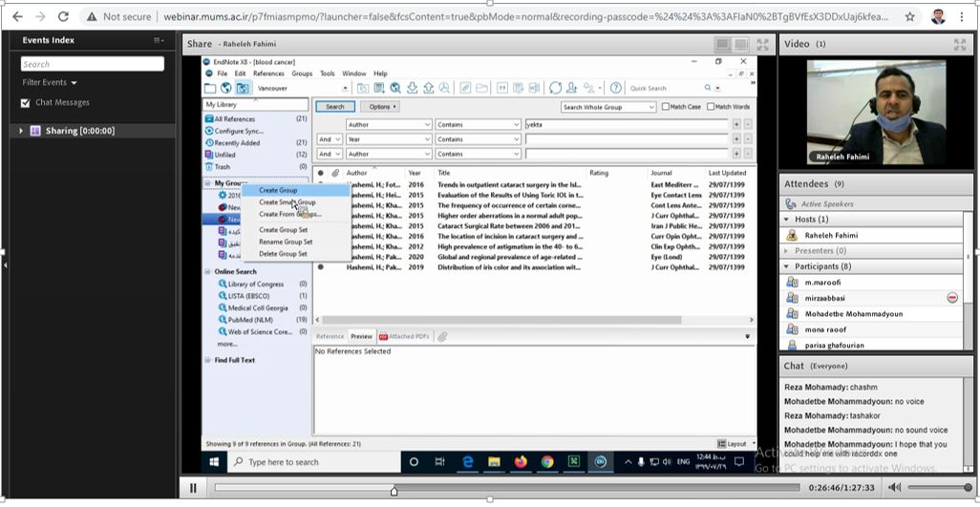Tick the Match Words checkbox

pyautogui.click(x=710, y=107)
